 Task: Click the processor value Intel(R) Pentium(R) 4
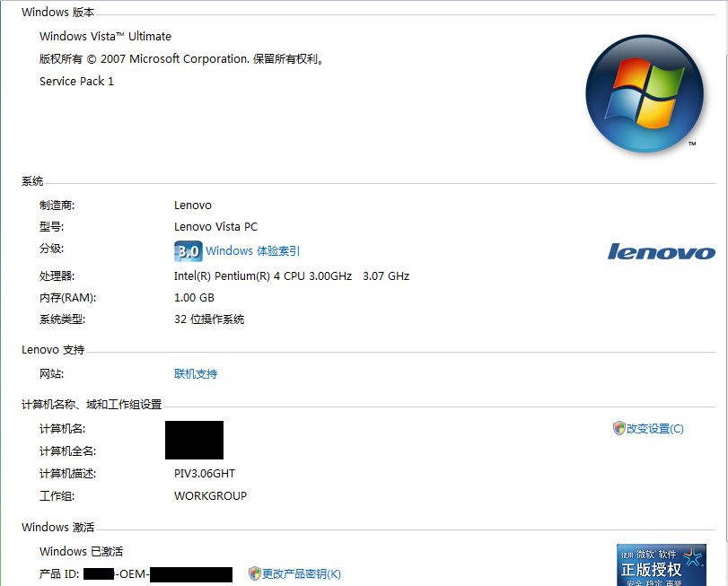(292, 276)
